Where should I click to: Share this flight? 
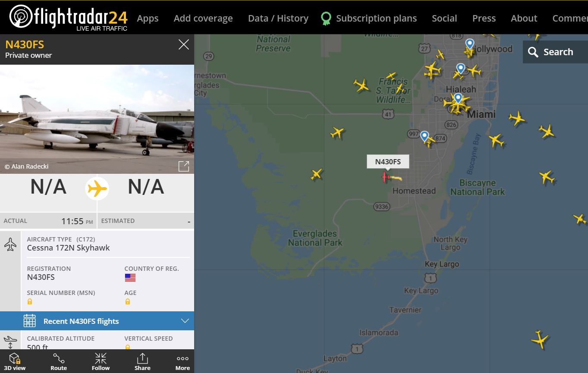(142, 361)
